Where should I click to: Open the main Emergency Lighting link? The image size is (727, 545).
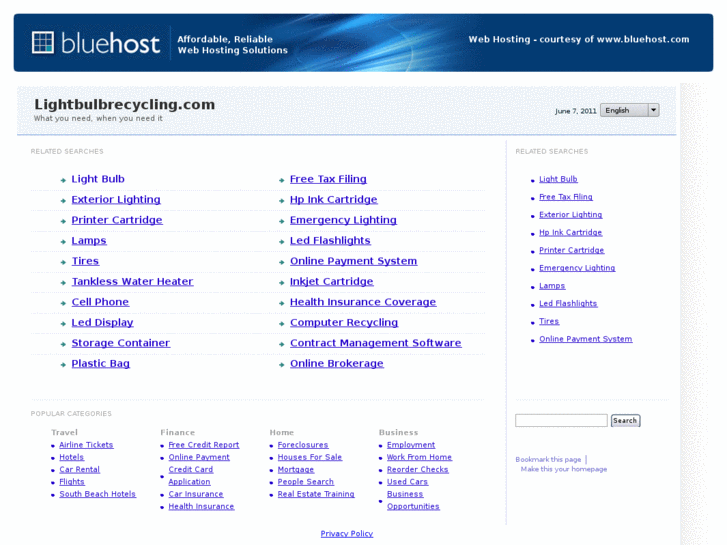(x=343, y=220)
